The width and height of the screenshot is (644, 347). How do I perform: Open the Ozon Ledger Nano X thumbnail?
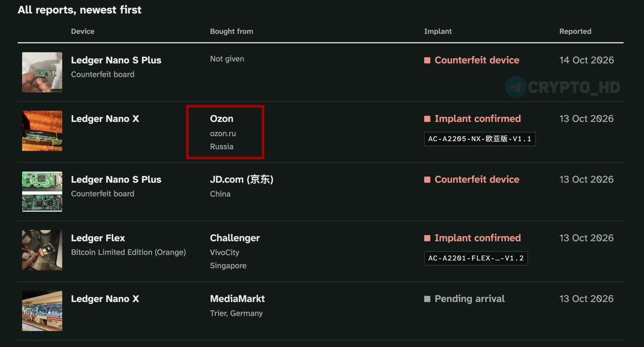pos(42,131)
